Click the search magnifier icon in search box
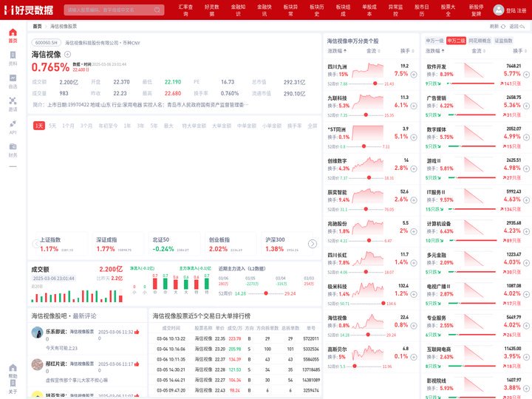Image resolution: width=532 pixels, height=399 pixels. [x=157, y=10]
